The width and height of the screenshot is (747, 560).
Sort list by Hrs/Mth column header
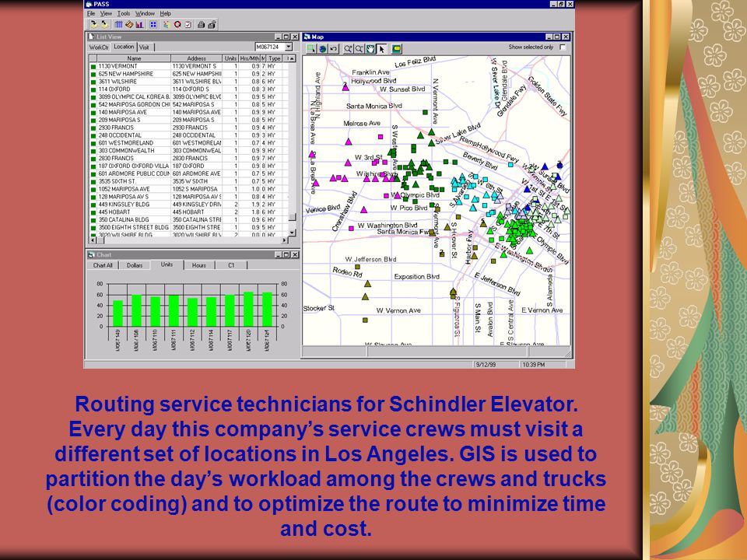pos(250,58)
